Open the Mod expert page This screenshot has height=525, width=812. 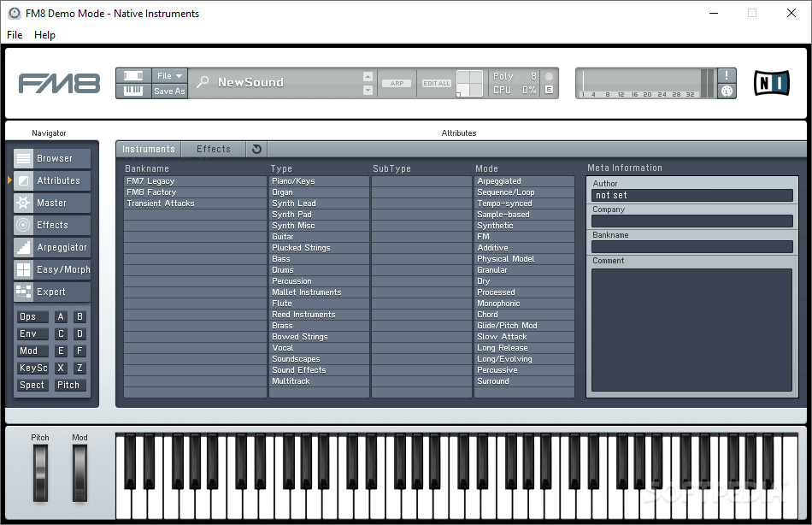(x=32, y=351)
